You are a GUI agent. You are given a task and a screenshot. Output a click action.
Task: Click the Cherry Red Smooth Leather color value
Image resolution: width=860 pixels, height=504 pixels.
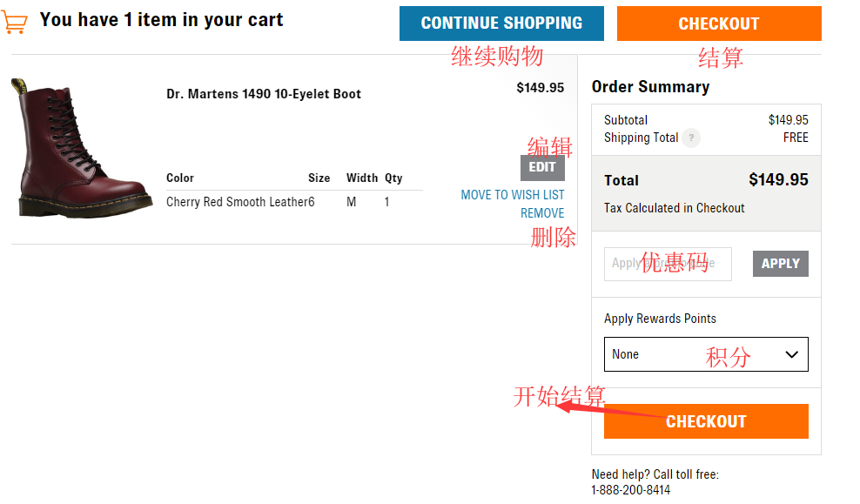[x=237, y=202]
